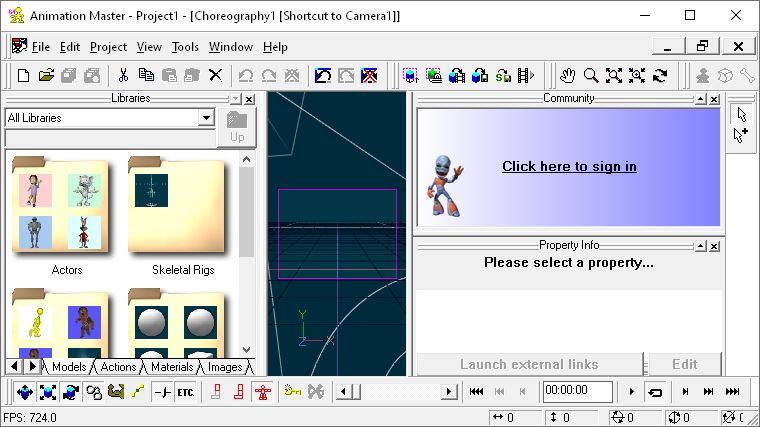Delete selection with the X icon
Screen dimensions: 760x427
tap(215, 76)
